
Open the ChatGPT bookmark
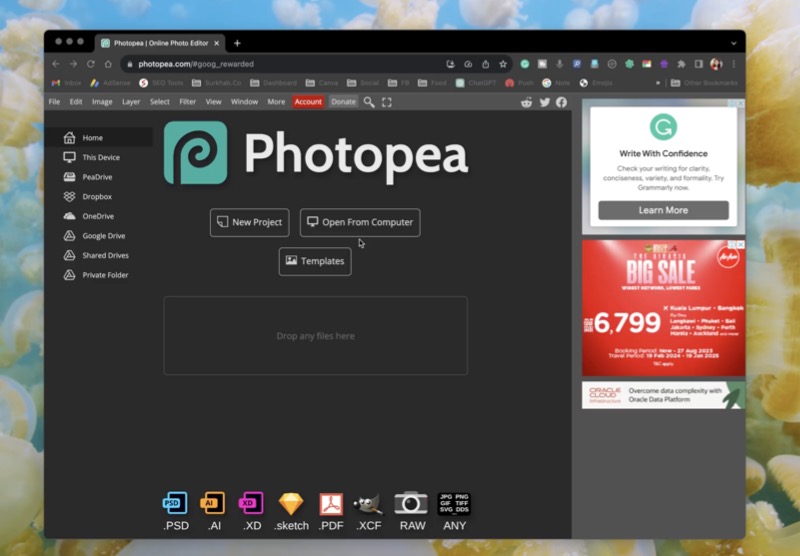click(476, 83)
